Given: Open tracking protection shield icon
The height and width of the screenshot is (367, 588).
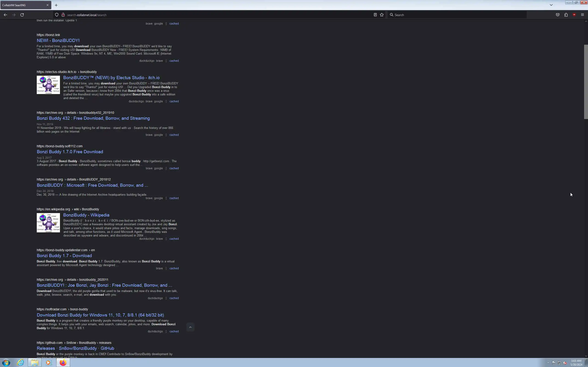Looking at the screenshot, I should click(57, 15).
